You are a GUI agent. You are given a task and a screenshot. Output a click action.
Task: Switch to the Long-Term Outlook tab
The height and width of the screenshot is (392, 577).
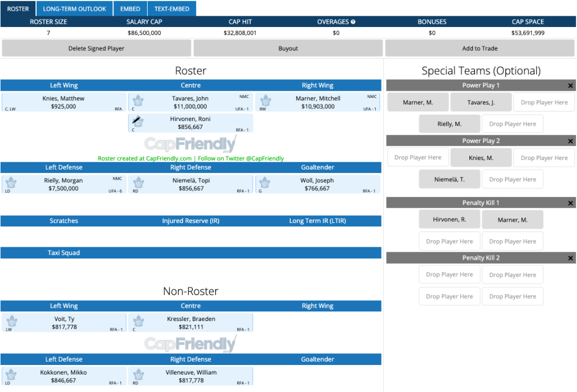[74, 9]
